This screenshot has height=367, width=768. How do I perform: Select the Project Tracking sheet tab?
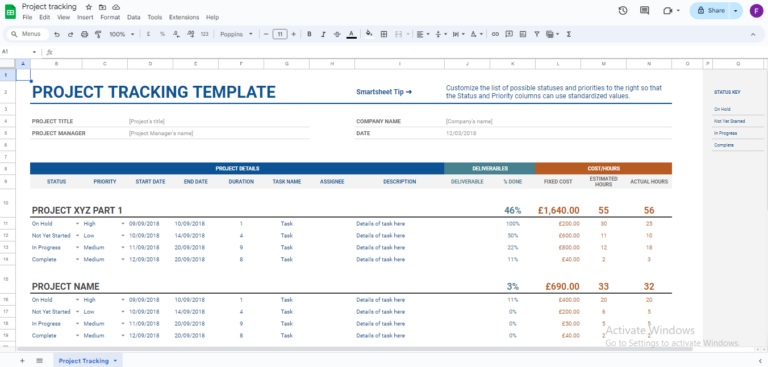pos(88,361)
